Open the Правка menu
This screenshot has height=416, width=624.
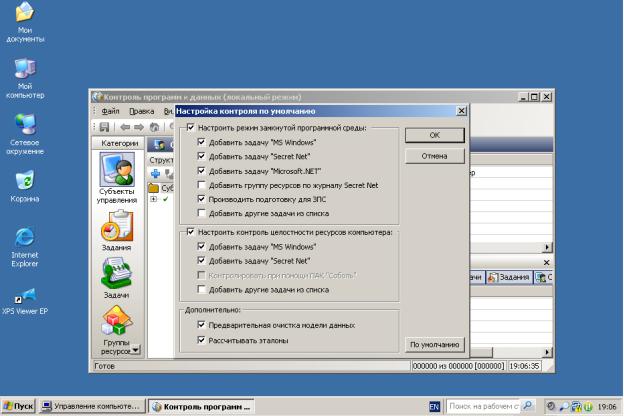142,111
